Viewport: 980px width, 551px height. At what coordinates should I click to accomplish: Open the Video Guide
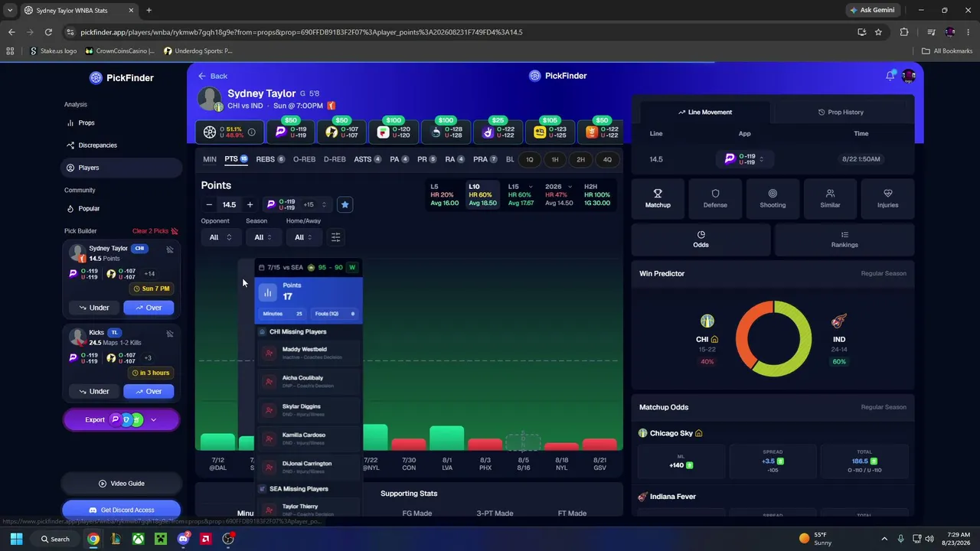point(122,484)
